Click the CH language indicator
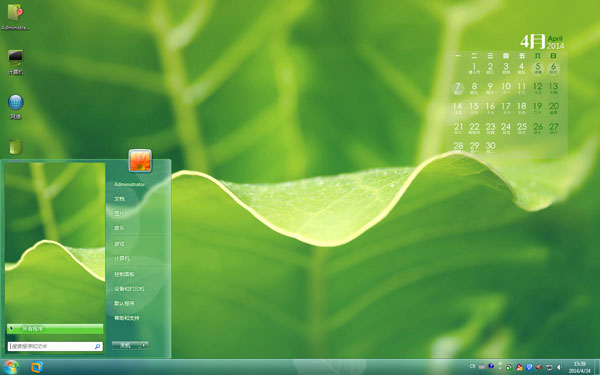Image resolution: width=600 pixels, height=375 pixels. point(472,366)
